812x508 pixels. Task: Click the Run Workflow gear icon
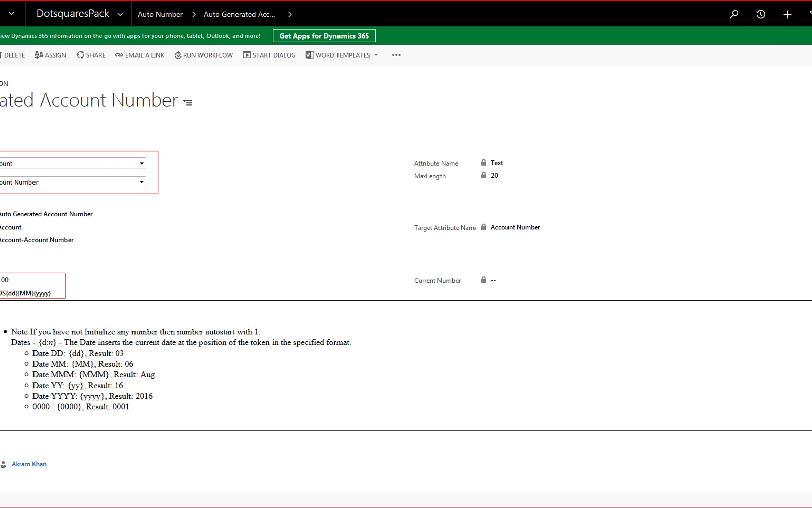[178, 55]
